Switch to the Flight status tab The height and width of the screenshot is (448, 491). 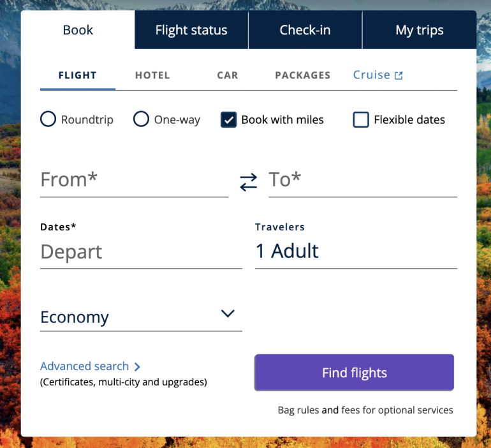(x=191, y=30)
